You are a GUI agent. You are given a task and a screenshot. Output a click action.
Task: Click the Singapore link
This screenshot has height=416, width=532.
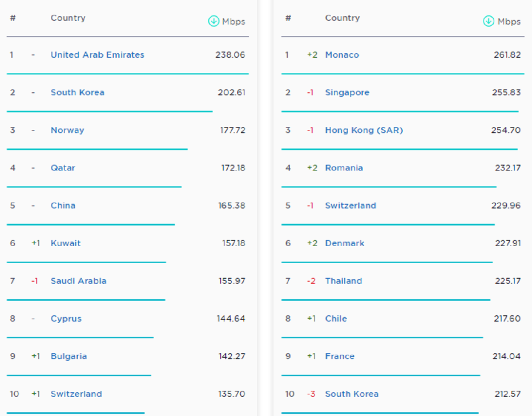(347, 92)
